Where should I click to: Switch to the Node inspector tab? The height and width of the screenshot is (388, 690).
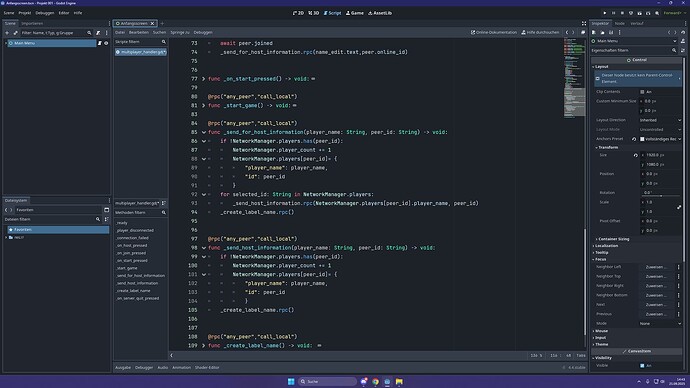click(620, 23)
